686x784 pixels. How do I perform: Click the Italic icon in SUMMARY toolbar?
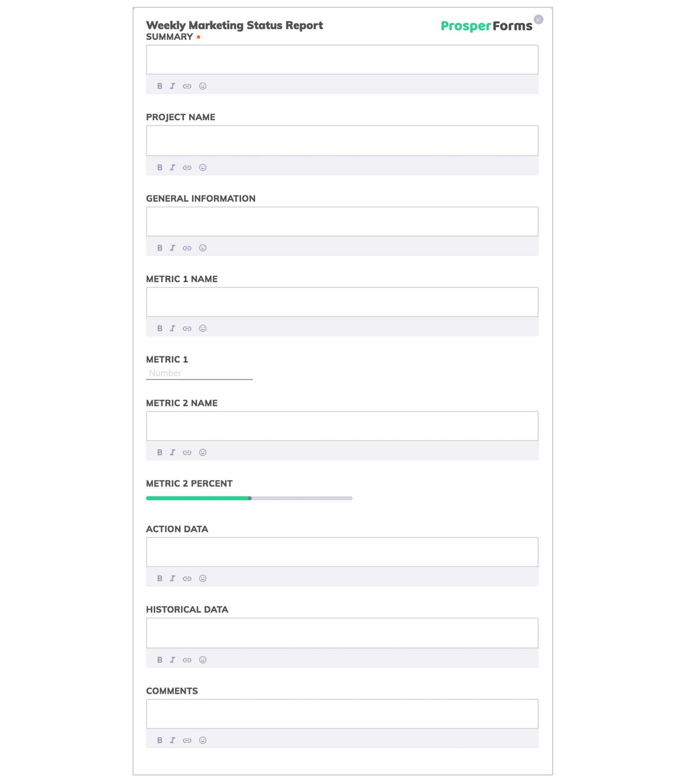click(x=172, y=85)
